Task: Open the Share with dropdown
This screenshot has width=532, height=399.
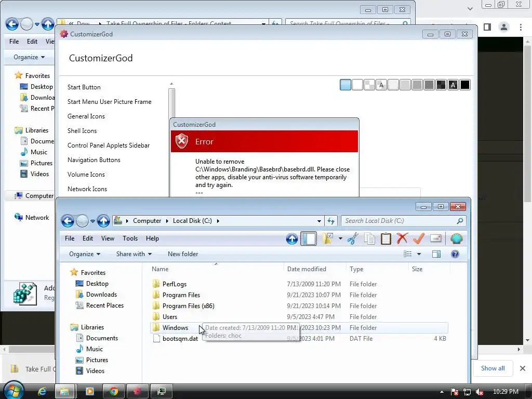Action: [134, 254]
